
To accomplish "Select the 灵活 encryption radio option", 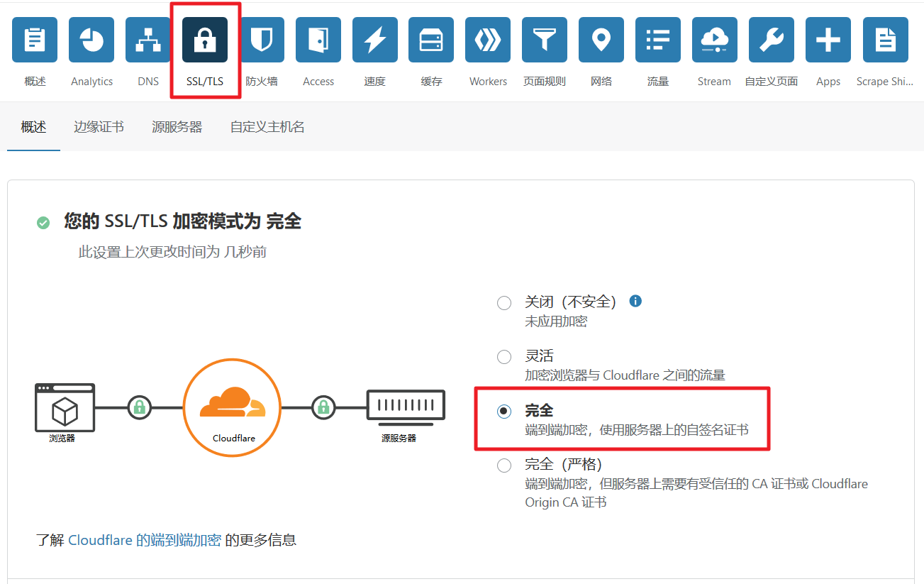I will click(x=504, y=357).
